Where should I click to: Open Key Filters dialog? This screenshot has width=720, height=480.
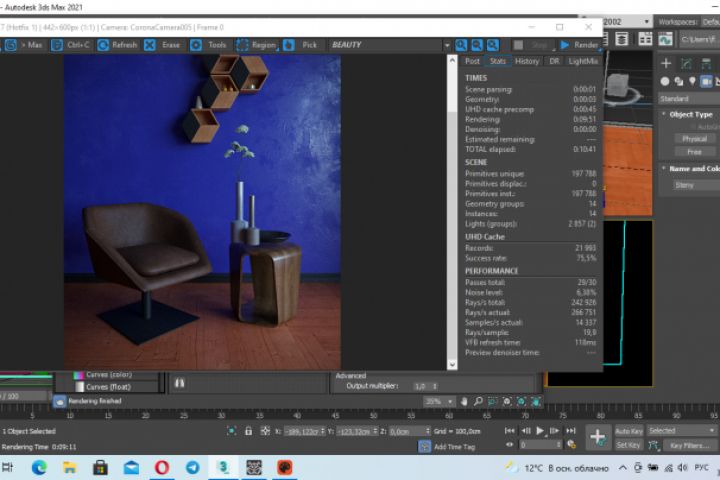pyautogui.click(x=689, y=445)
